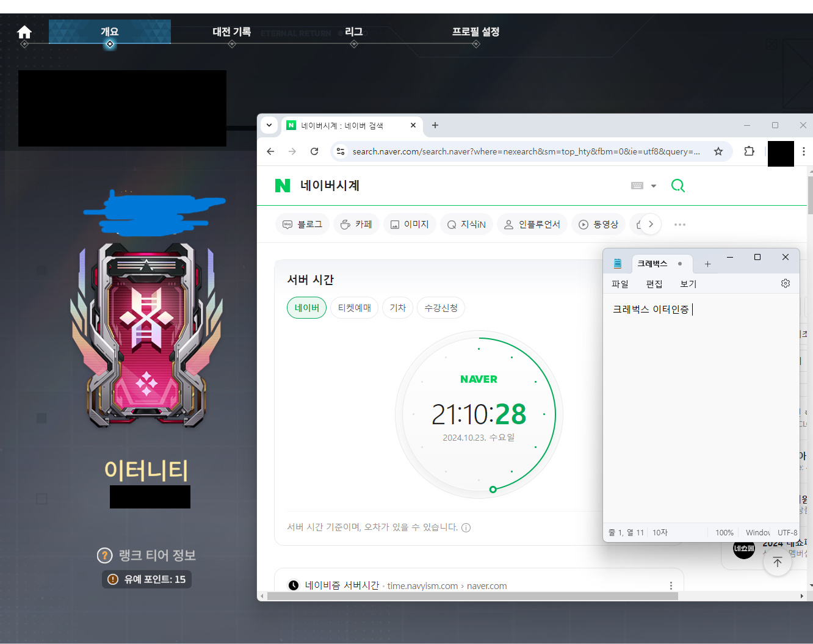Go back in Chrome

270,151
